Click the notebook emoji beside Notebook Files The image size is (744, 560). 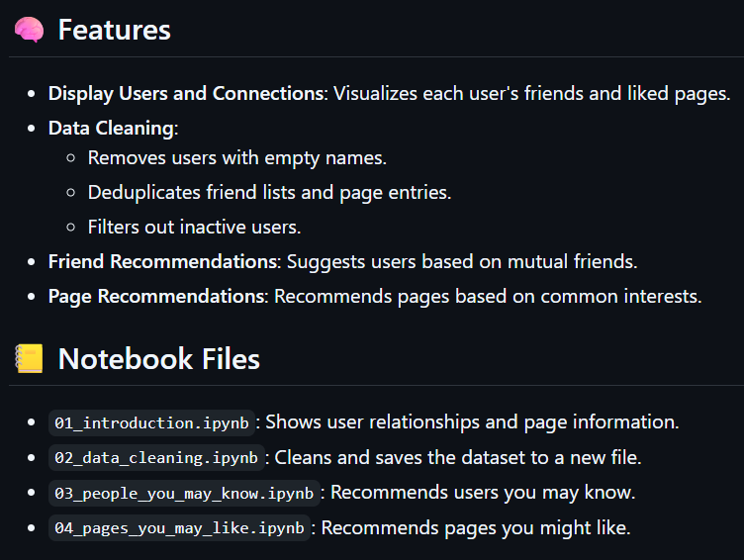pos(29,358)
